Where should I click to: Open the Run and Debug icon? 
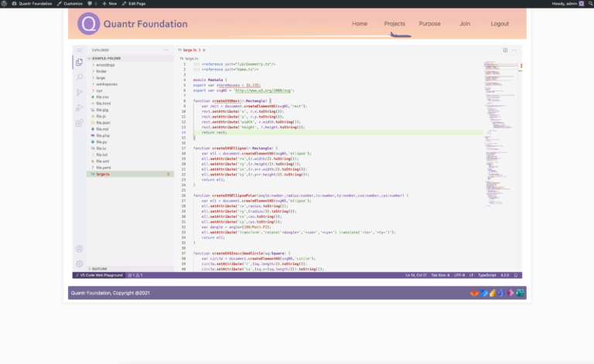79,108
